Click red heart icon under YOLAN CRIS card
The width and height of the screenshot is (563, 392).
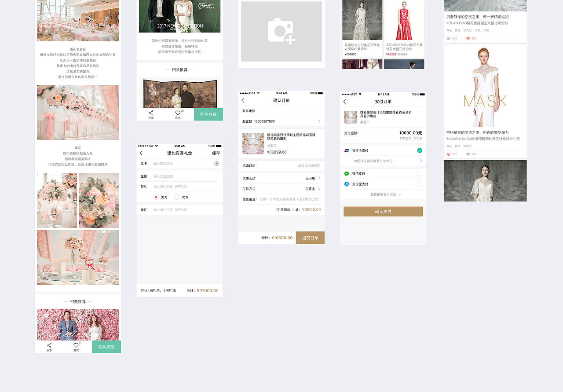(x=468, y=39)
